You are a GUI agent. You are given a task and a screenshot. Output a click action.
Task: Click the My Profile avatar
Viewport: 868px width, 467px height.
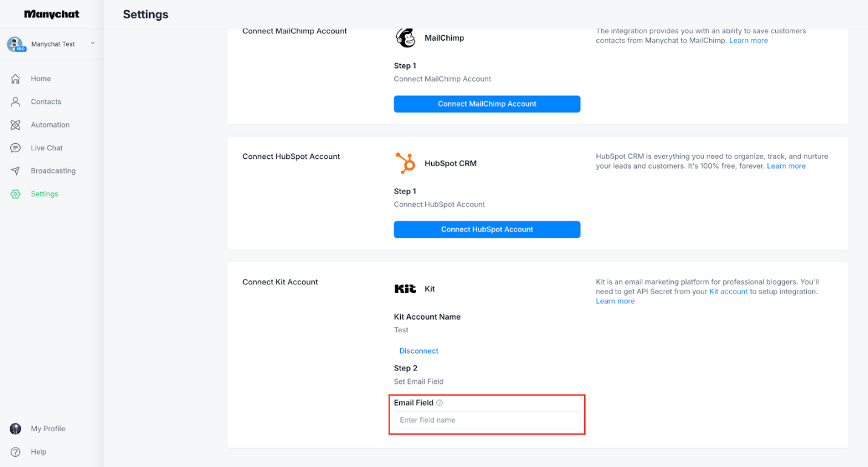coord(16,429)
